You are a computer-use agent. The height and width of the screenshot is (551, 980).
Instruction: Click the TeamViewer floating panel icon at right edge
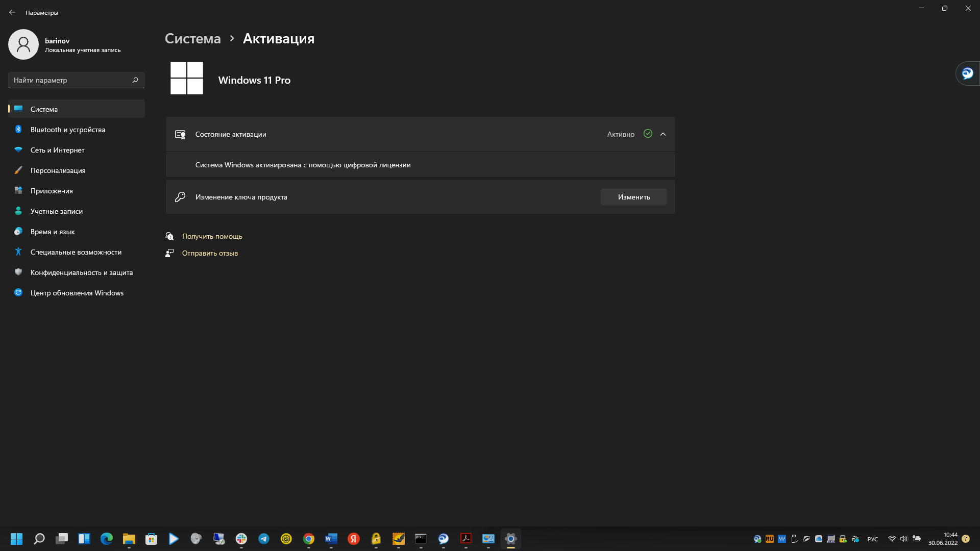pos(968,73)
